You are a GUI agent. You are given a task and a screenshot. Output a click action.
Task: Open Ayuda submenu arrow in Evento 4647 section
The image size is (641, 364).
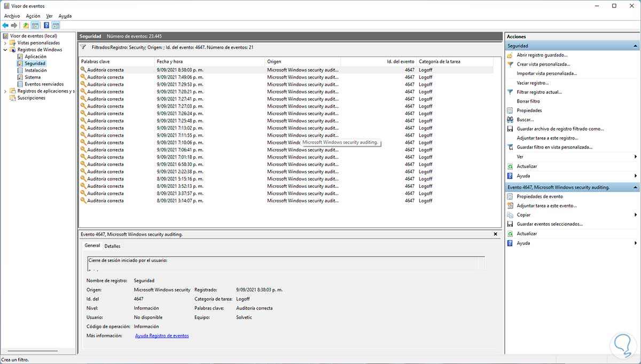pos(636,243)
